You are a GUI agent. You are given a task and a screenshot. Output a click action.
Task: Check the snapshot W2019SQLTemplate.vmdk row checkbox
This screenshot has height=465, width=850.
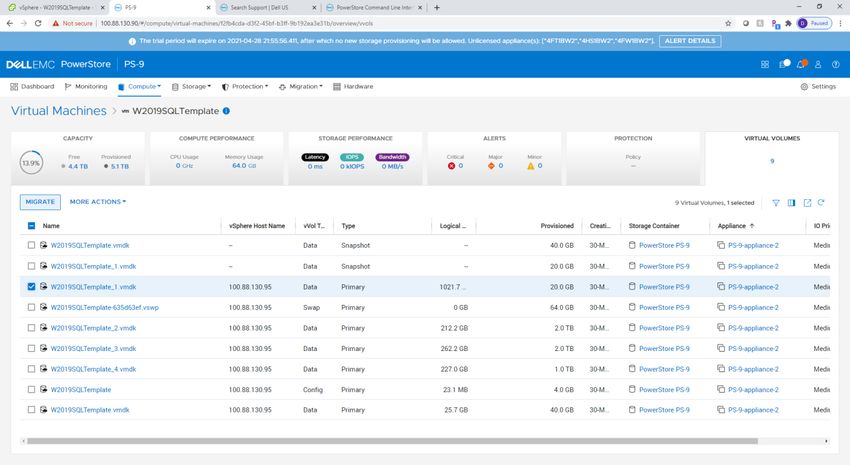[31, 245]
